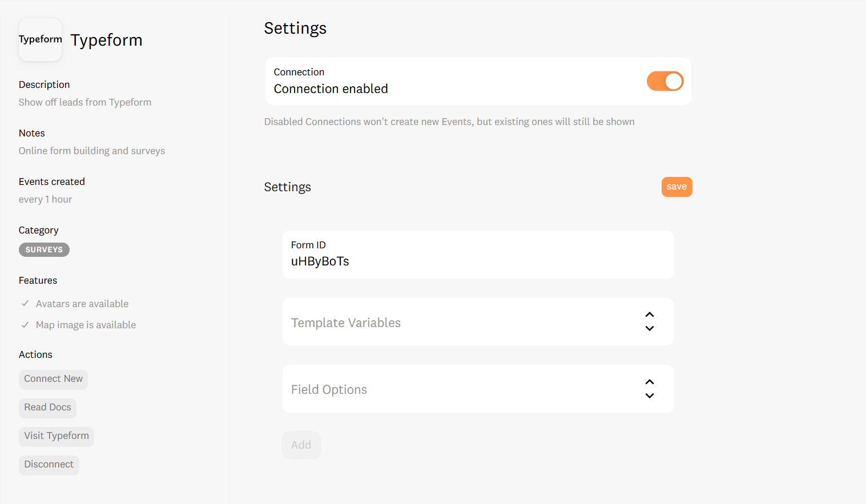
Task: Click the orange save button
Action: coord(676,187)
